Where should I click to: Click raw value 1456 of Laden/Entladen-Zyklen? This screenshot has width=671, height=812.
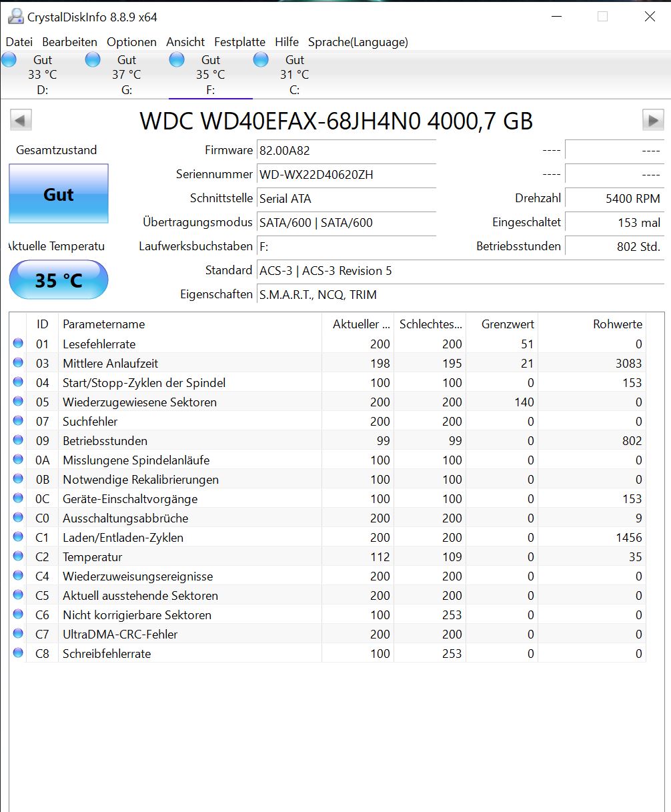pyautogui.click(x=629, y=538)
